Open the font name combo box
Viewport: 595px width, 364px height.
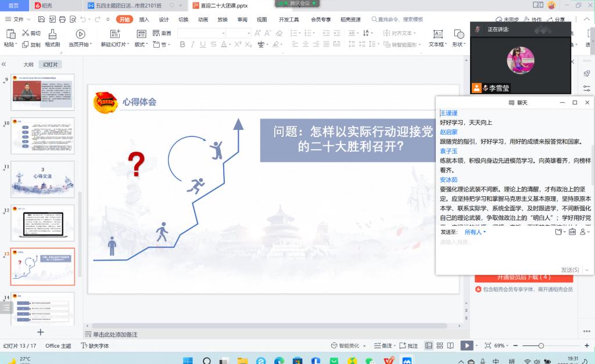(202, 33)
